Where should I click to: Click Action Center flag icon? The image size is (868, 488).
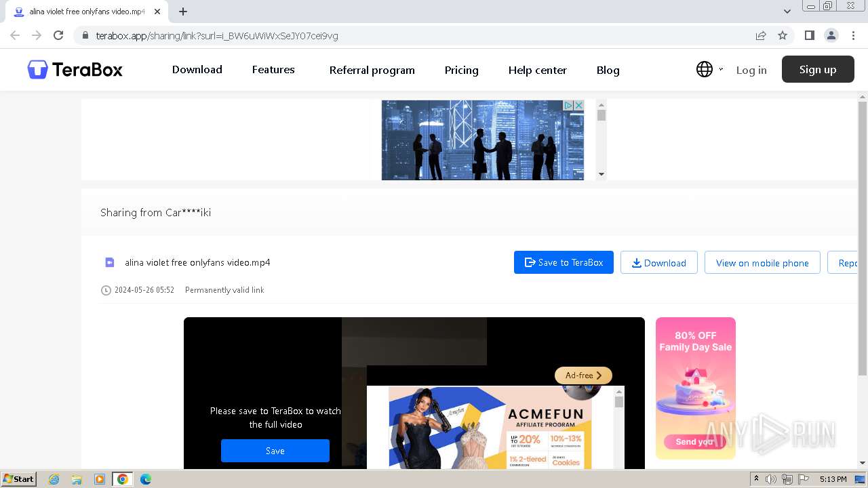pos(804,479)
